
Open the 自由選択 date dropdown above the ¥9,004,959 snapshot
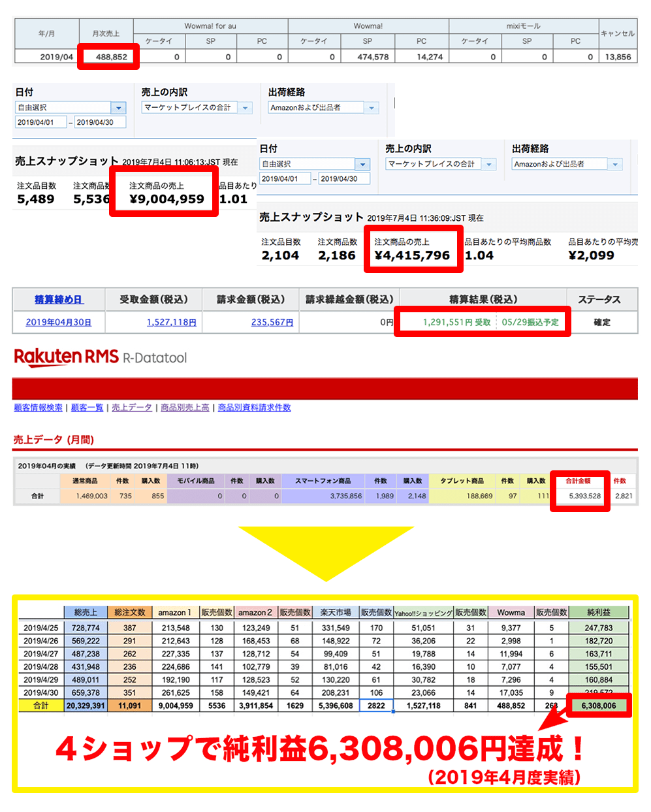[x=71, y=108]
